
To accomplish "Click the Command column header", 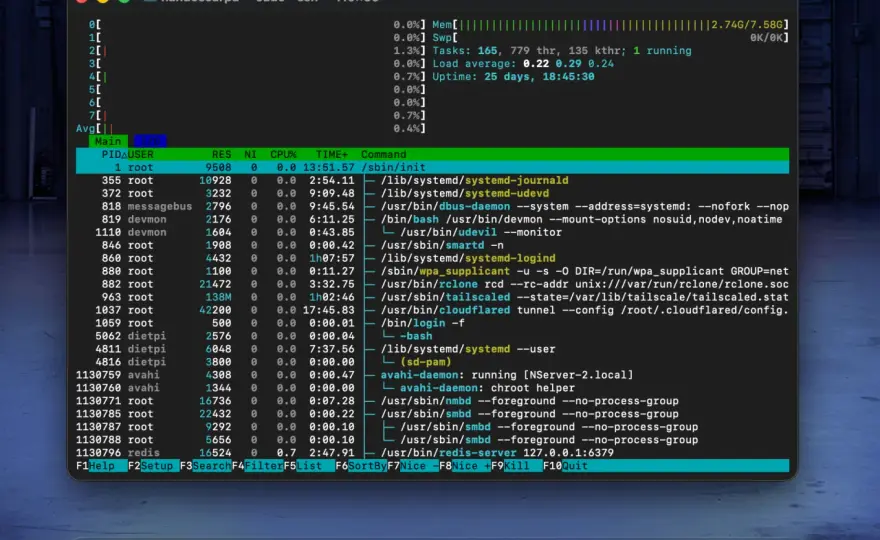I will point(383,154).
